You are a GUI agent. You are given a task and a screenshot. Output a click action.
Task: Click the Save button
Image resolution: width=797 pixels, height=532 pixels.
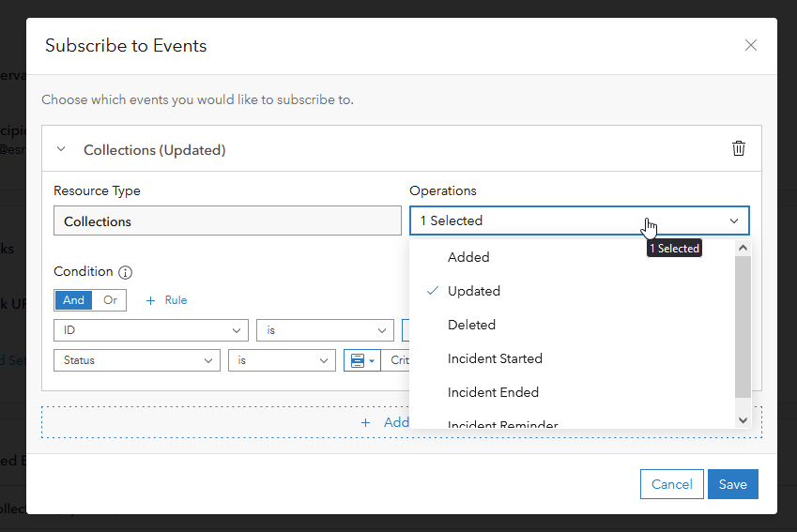(732, 484)
